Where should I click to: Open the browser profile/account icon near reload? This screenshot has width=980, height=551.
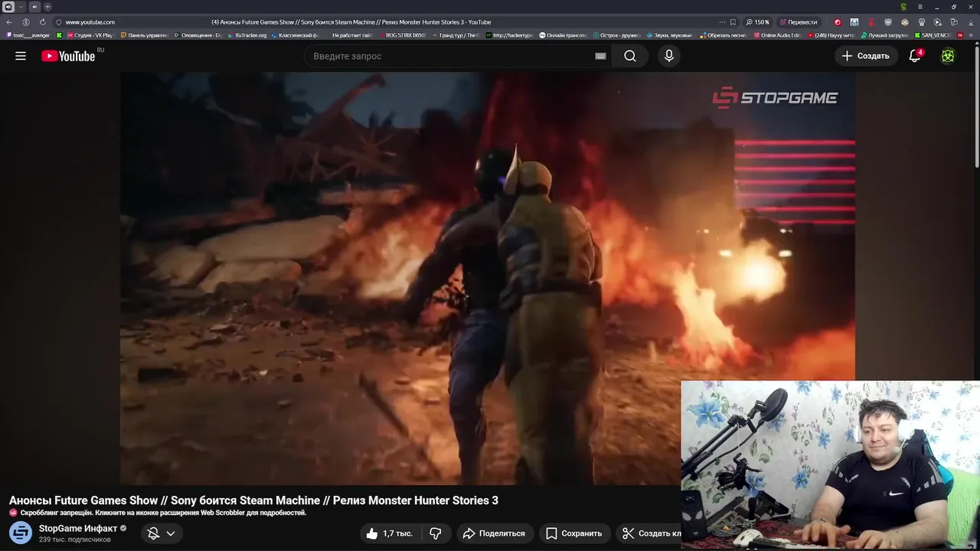point(26,22)
